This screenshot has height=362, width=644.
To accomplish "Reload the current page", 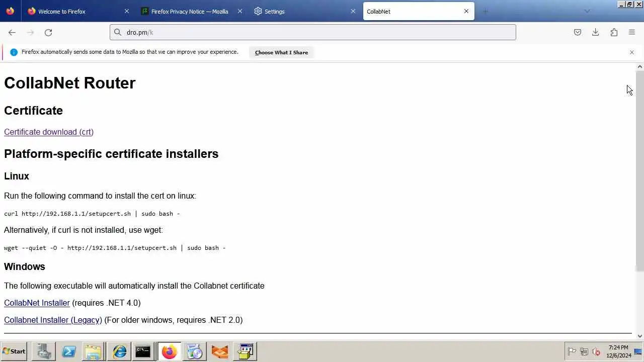I will click(48, 32).
